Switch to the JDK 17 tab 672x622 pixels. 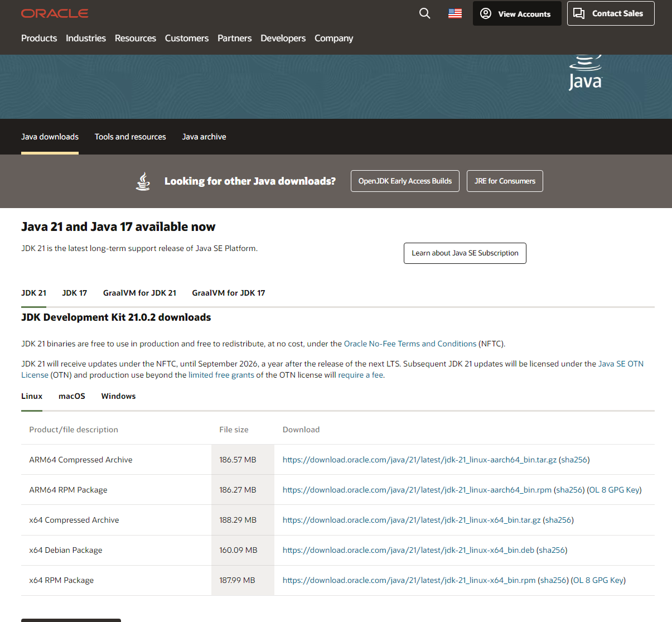pyautogui.click(x=75, y=293)
